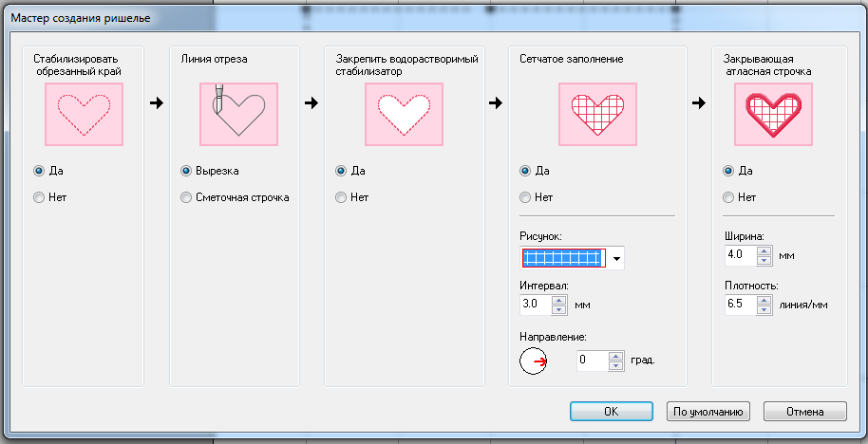The width and height of the screenshot is (868, 444).
Task: Click the Плотность density input field
Action: click(x=739, y=305)
